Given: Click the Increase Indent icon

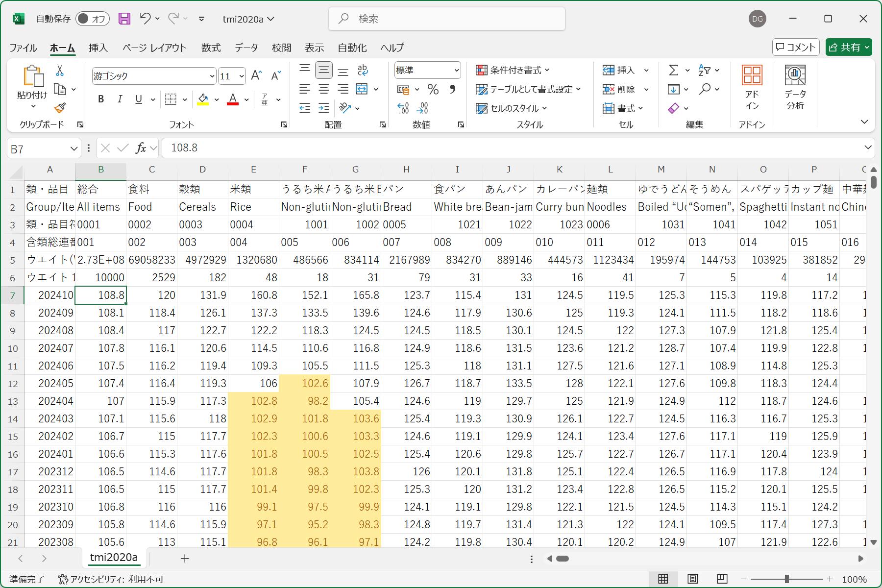Looking at the screenshot, I should pyautogui.click(x=324, y=108).
